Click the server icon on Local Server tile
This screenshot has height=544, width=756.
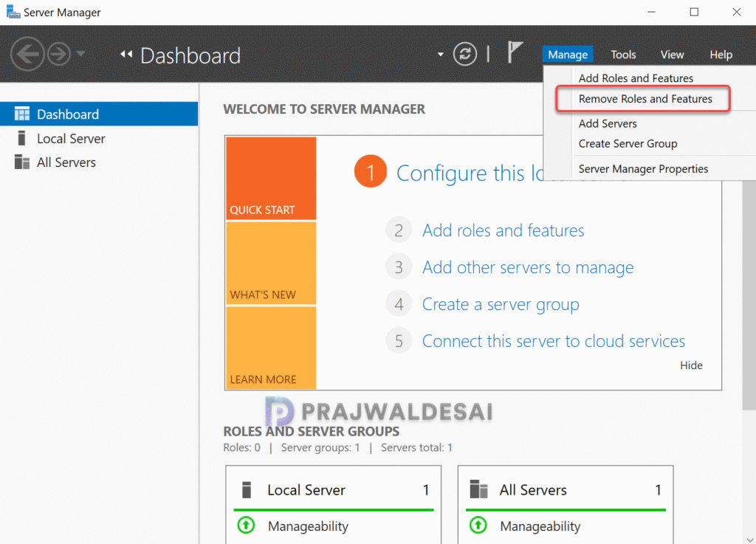pos(247,489)
